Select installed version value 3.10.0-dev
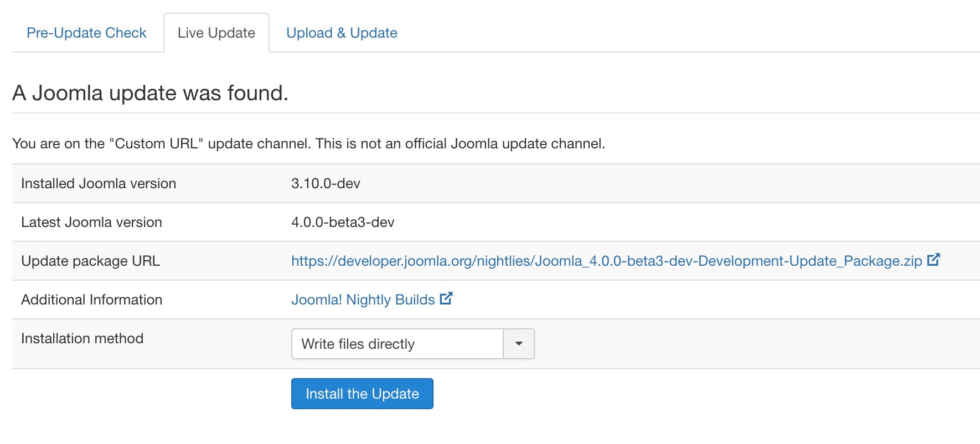Image resolution: width=980 pixels, height=444 pixels. pos(326,183)
